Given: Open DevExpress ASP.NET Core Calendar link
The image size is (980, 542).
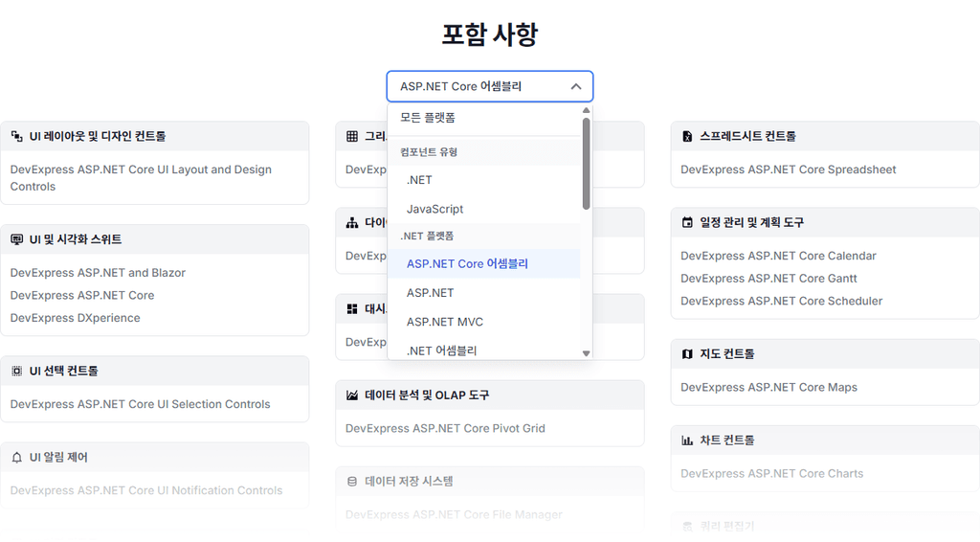Looking at the screenshot, I should (778, 256).
